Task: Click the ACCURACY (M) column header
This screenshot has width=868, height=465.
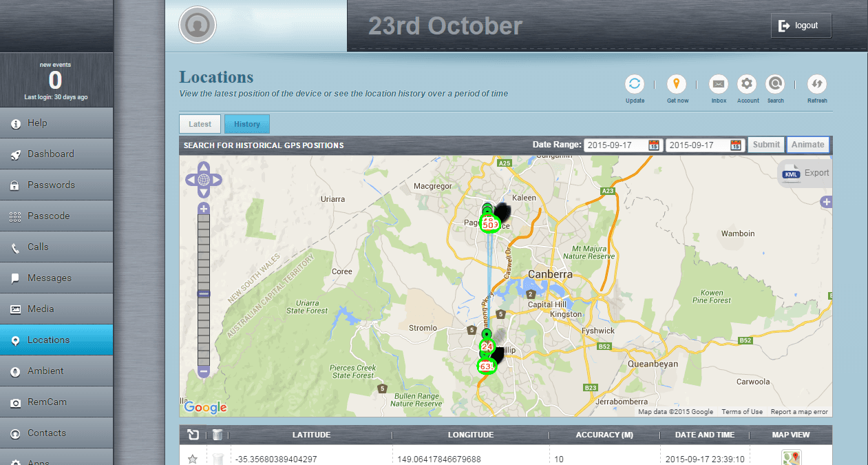Action: tap(604, 435)
